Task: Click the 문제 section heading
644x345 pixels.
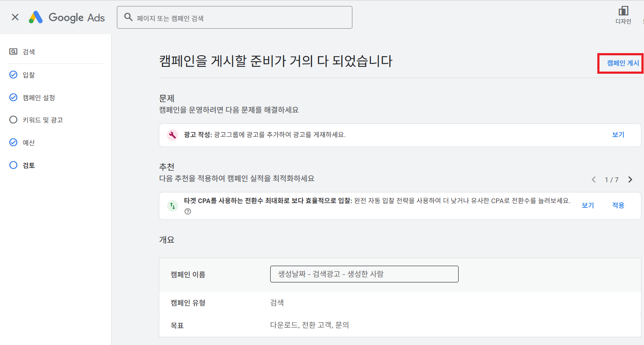Action: click(x=167, y=98)
